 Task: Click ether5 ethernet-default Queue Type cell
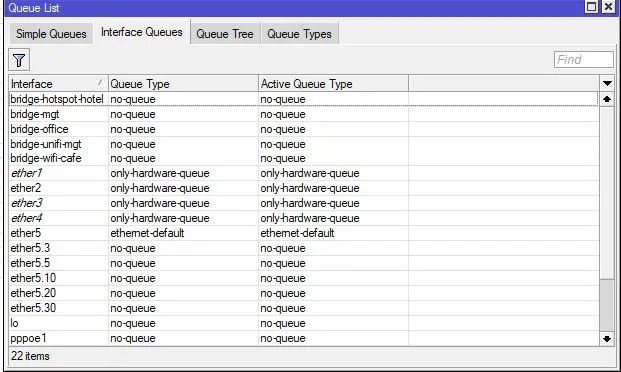(183, 233)
